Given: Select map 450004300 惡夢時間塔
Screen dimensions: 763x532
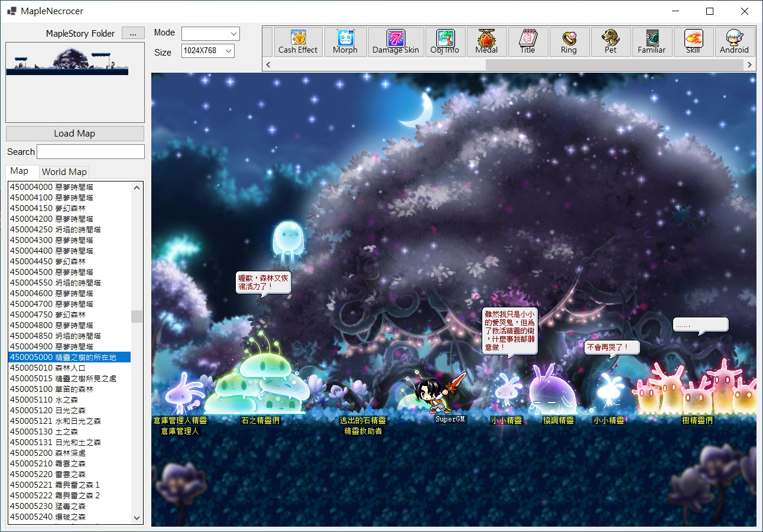Looking at the screenshot, I should click(69, 240).
